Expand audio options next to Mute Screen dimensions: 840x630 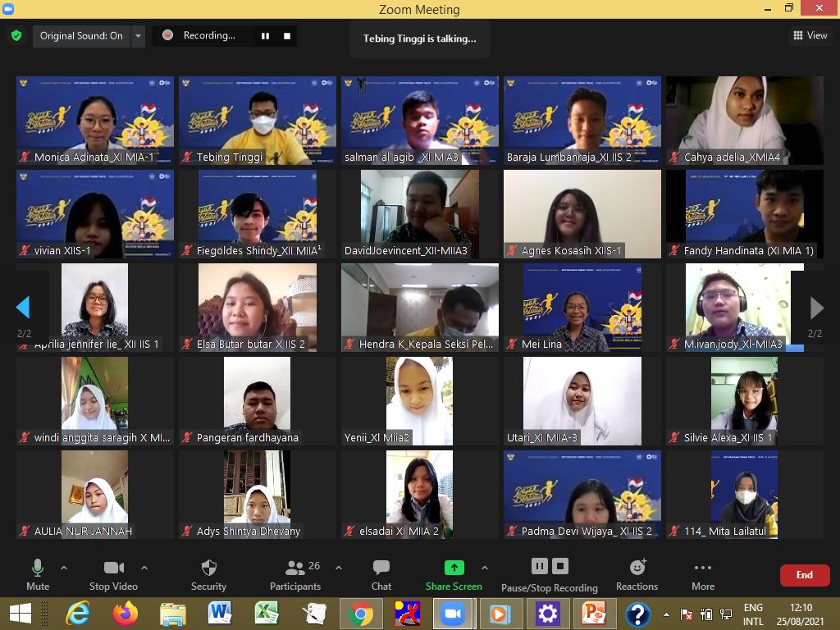click(x=64, y=568)
